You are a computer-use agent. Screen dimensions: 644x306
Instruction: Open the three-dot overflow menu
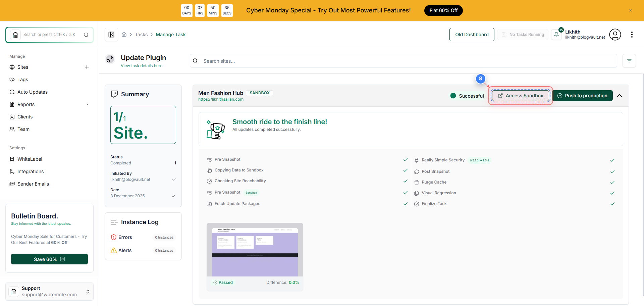633,35
